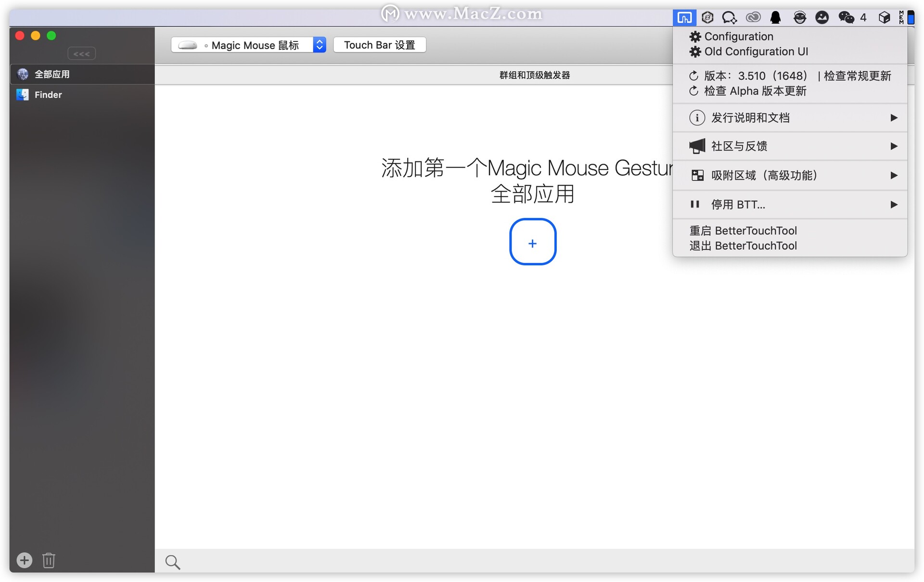Click the WeChat unread count 4
Screen dimensions: 924x582
(x=863, y=18)
